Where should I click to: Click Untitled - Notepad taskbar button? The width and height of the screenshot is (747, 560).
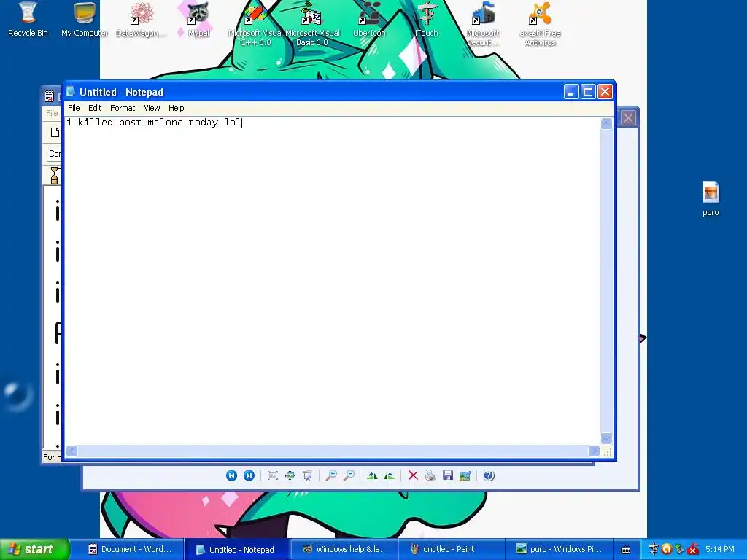(x=236, y=550)
